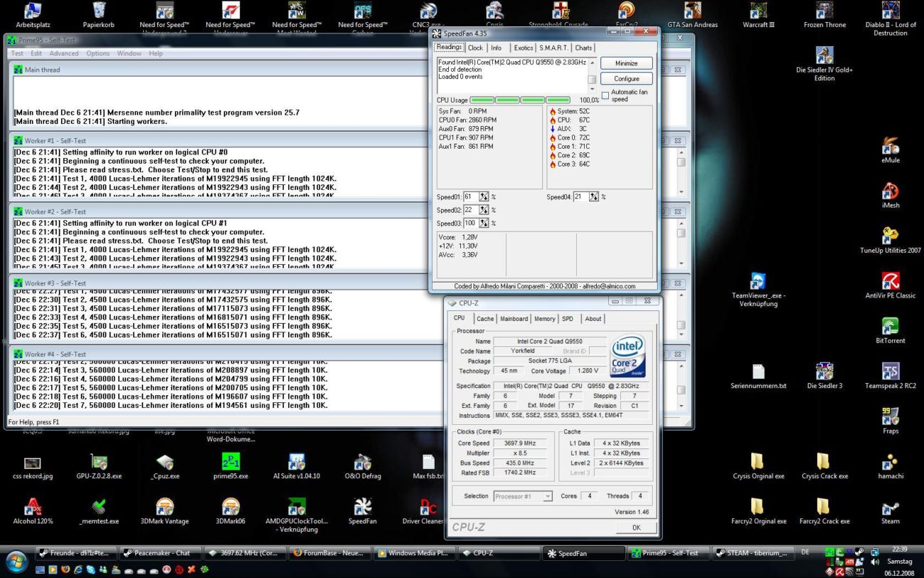924x578 pixels.
Task: Expand the Processor #1 selection dropdown
Action: [x=548, y=496]
